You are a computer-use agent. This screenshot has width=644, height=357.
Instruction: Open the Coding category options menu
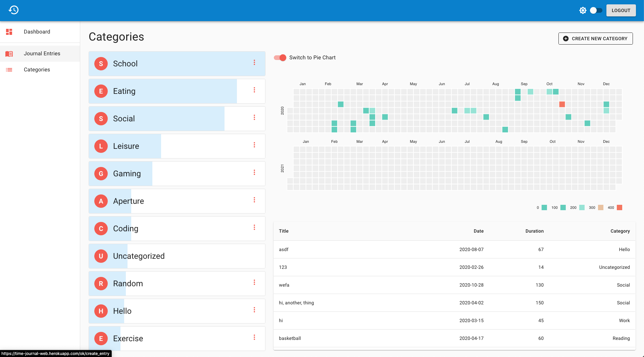coord(254,227)
